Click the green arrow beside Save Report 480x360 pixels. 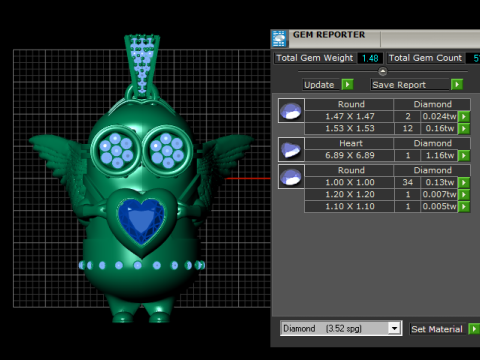coord(457,84)
